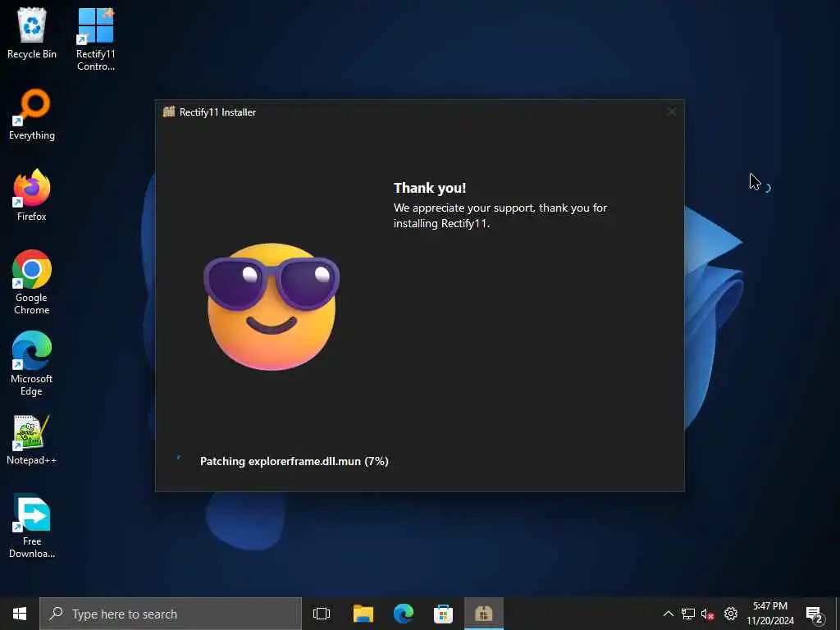Screen dimensions: 840x630
Task: Open the clock showing 5:47 PM
Action: click(x=769, y=614)
